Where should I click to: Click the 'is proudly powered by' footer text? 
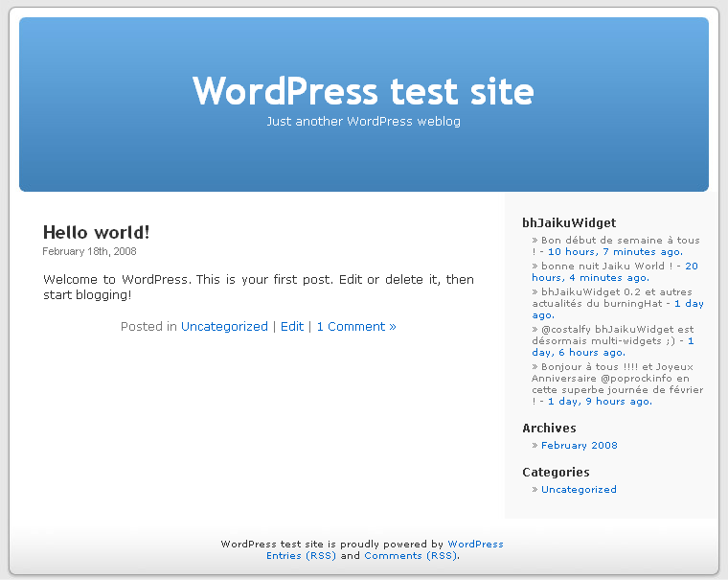pos(385,544)
